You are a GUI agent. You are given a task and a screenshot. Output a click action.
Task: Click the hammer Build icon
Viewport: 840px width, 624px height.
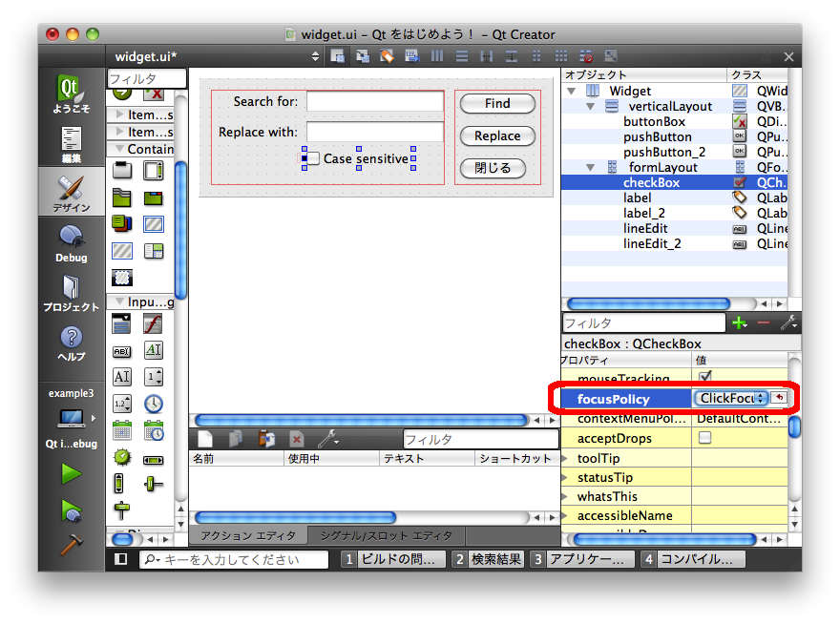[72, 546]
